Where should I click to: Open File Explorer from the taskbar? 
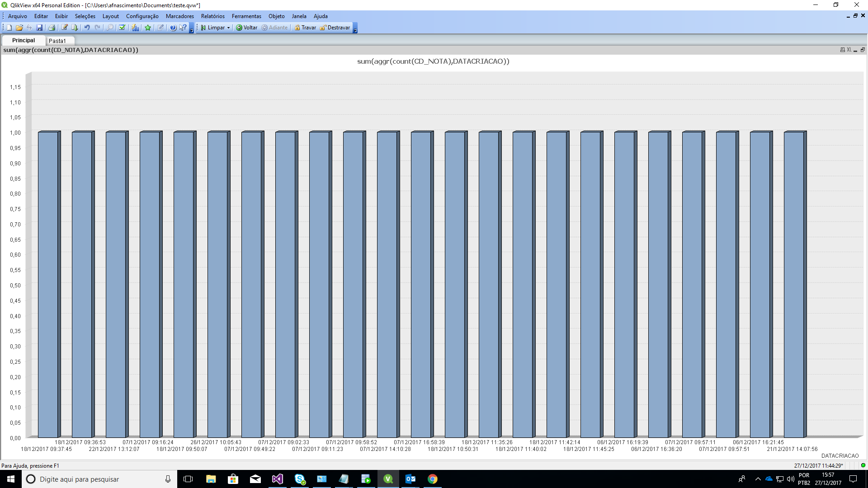pos(211,479)
